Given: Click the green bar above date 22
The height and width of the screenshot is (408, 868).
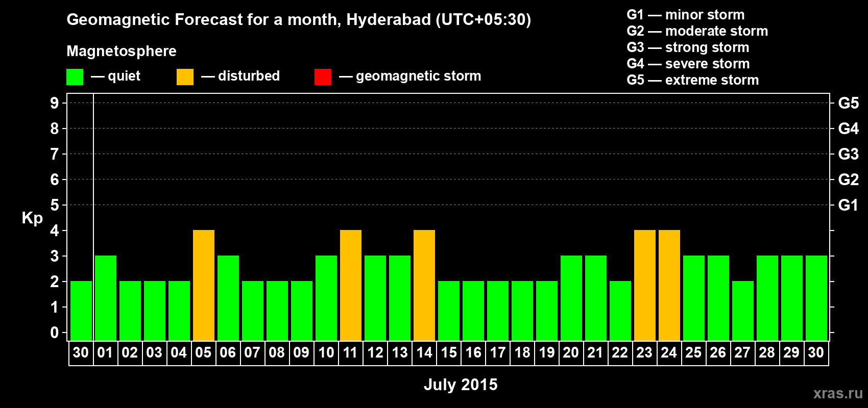Looking at the screenshot, I should (x=620, y=311).
